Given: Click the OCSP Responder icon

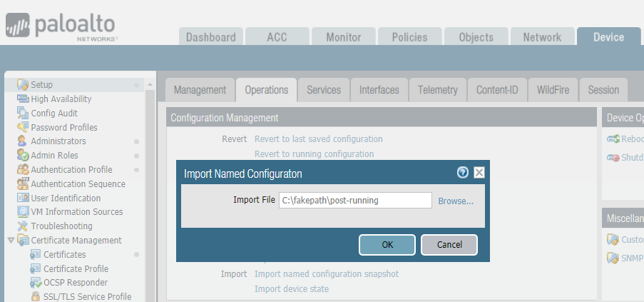Looking at the screenshot, I should [35, 283].
